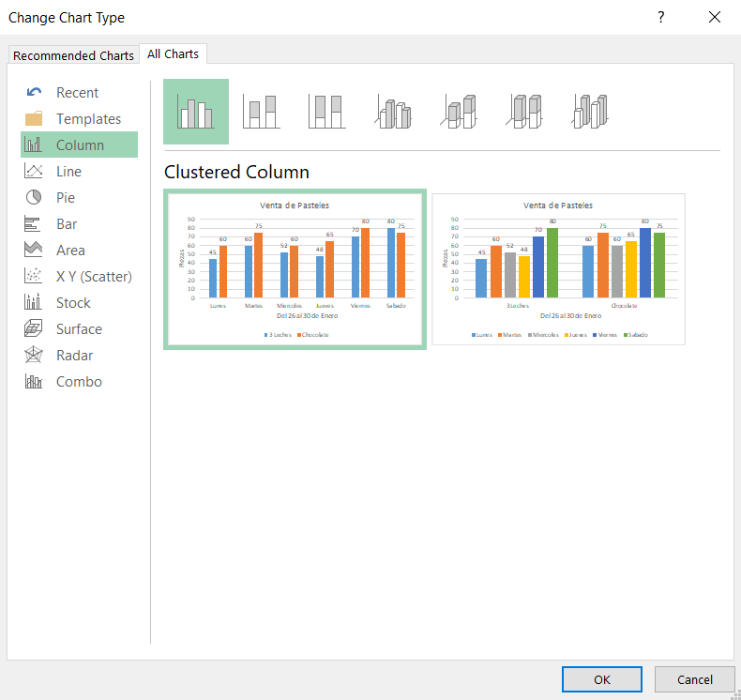Open the dialog Help question mark
The height and width of the screenshot is (700, 741).
click(661, 17)
